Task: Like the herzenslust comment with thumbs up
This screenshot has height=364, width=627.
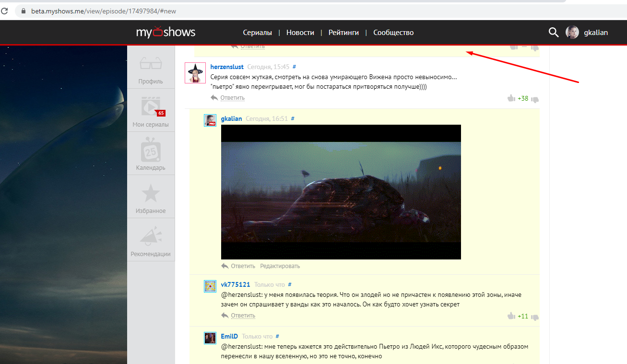Action: tap(511, 98)
